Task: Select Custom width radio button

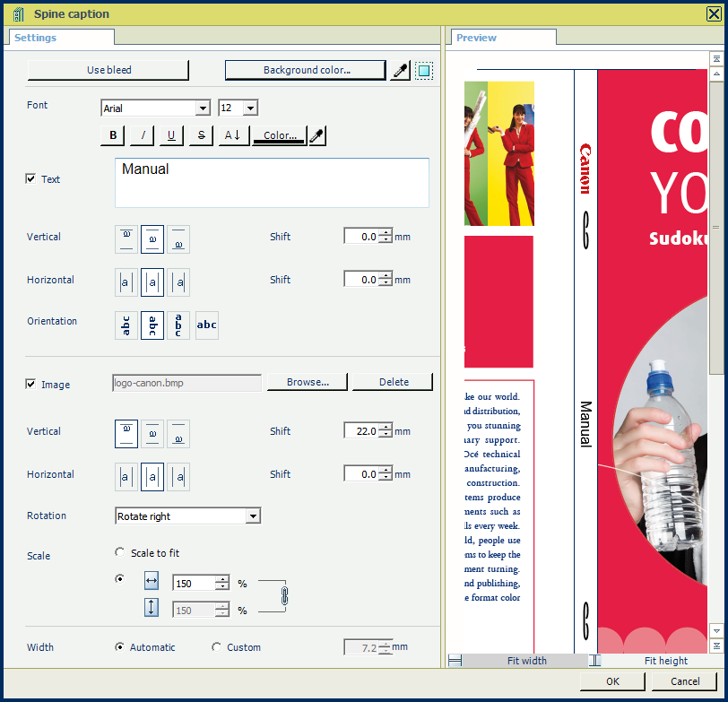Action: click(x=216, y=647)
